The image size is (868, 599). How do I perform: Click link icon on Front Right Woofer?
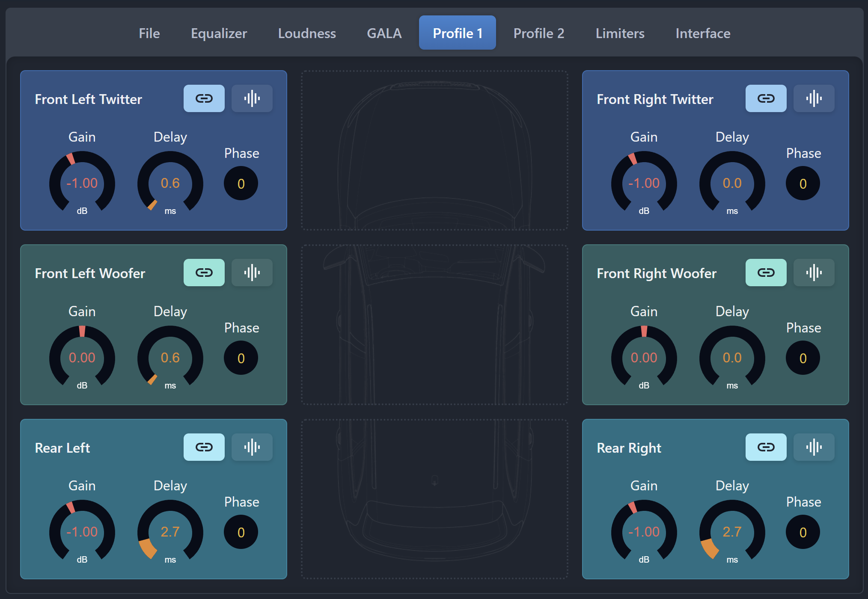766,273
